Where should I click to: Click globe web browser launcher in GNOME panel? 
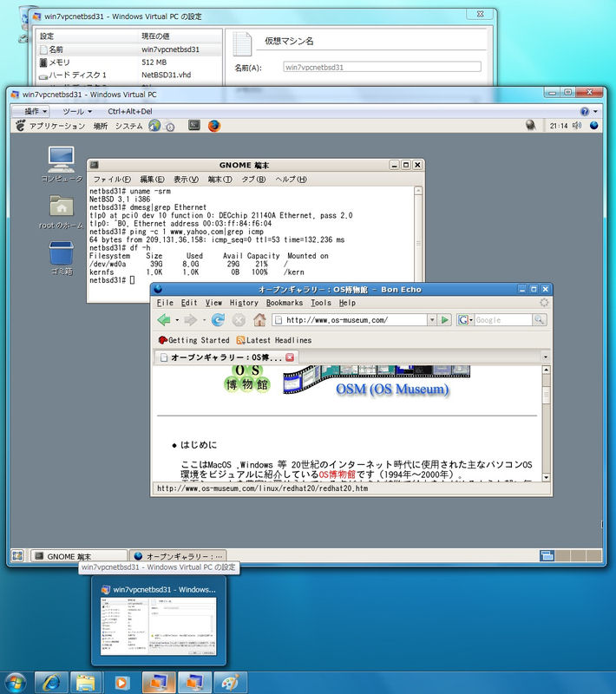154,126
